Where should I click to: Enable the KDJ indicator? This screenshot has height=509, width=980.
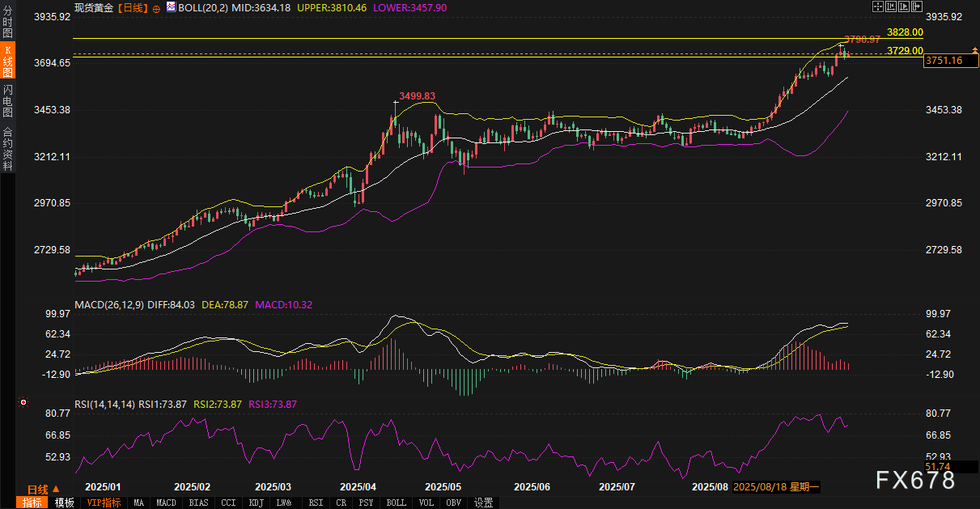click(256, 503)
